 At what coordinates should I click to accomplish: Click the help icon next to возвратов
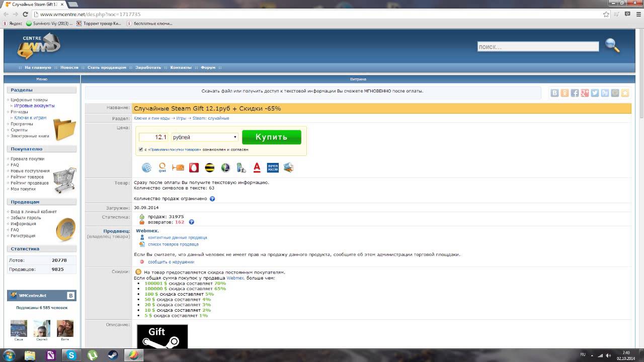(x=191, y=222)
